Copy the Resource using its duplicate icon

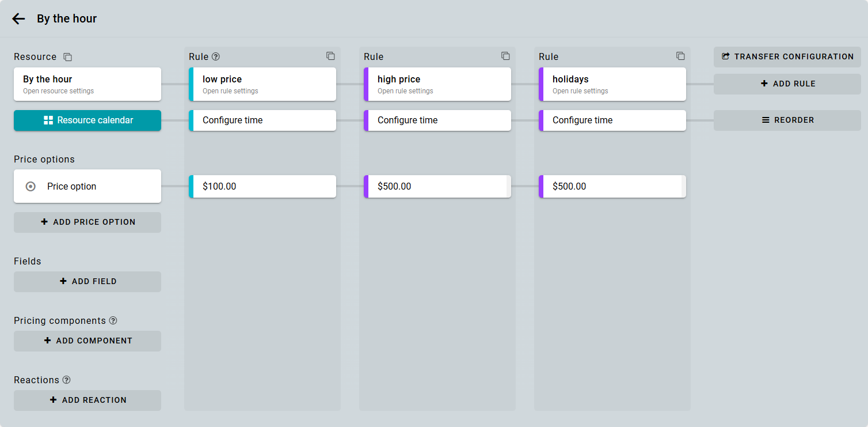(68, 57)
